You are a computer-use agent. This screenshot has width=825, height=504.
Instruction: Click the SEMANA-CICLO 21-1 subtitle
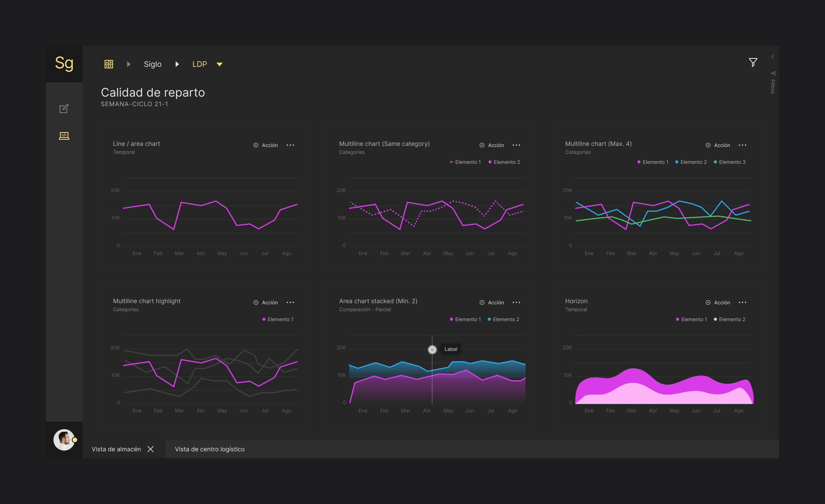point(134,104)
